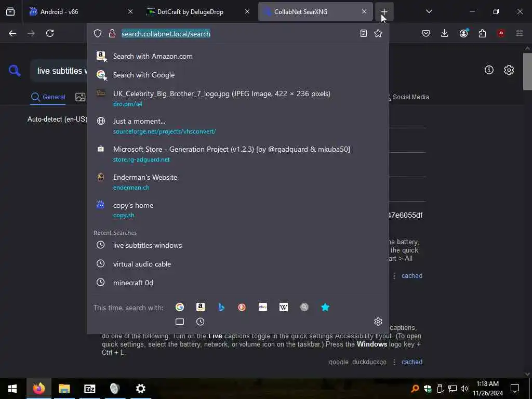532x399 pixels.
Task: Open site security padlock info
Action: tap(112, 33)
